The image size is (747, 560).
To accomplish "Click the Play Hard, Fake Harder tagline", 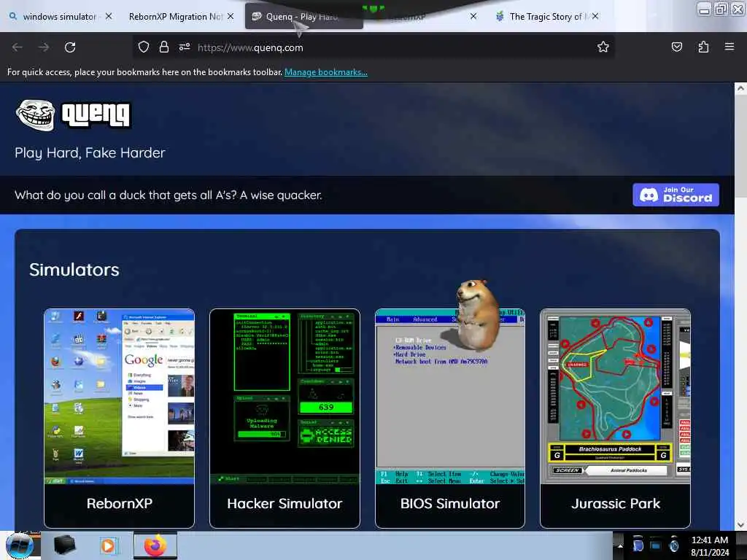I will [90, 153].
